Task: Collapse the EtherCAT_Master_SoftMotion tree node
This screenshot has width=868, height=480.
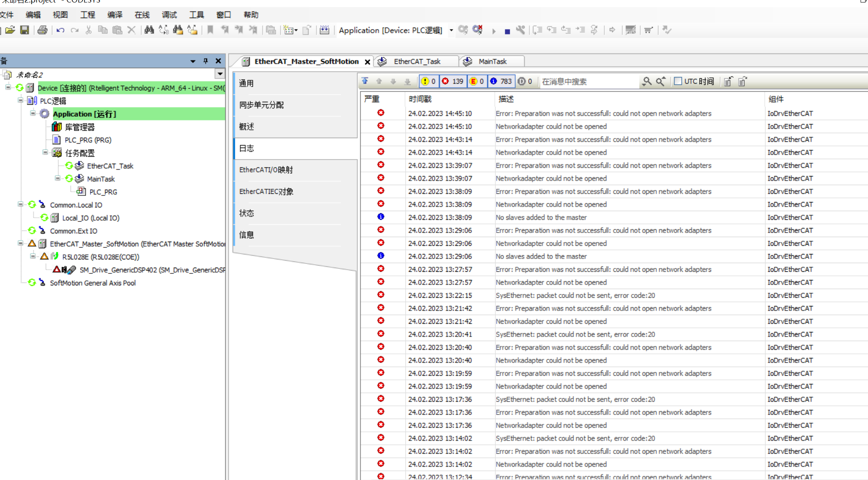Action: tap(20, 244)
